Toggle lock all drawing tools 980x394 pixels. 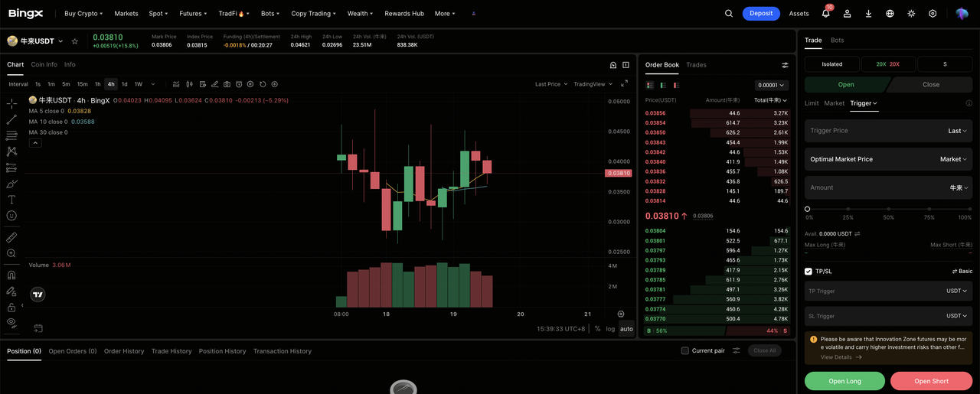[11, 307]
